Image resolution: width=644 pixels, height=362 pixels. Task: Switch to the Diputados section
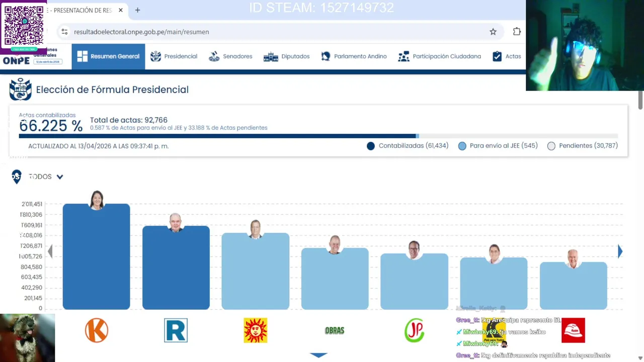(286, 56)
